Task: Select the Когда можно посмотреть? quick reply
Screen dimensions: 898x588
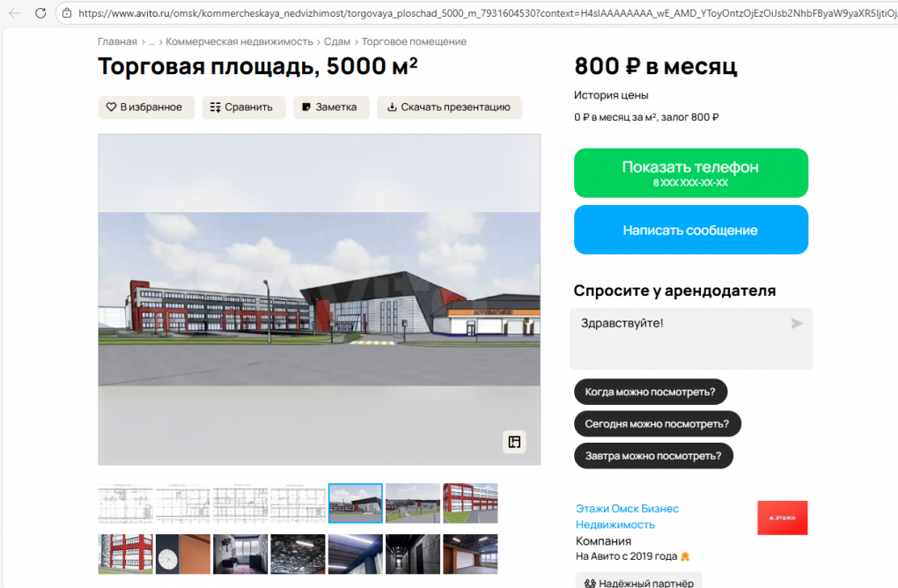Action: point(650,392)
